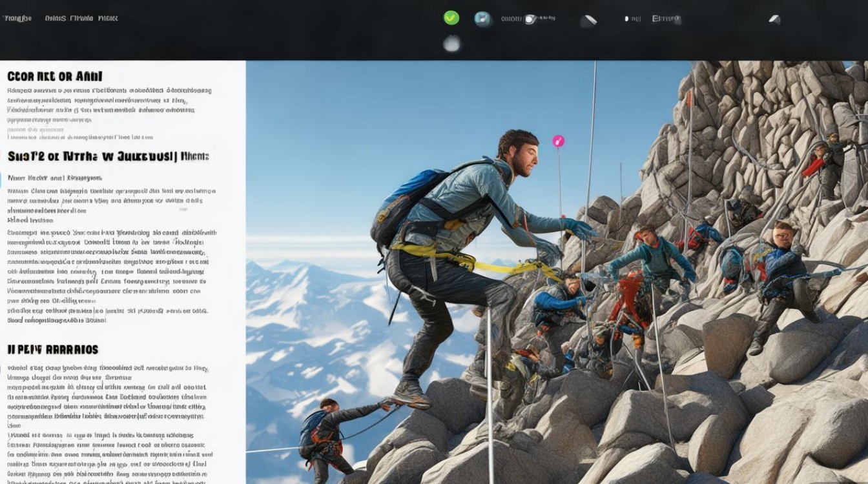
Task: Select the dark pen-shaped toolbar icon
Action: pos(588,19)
